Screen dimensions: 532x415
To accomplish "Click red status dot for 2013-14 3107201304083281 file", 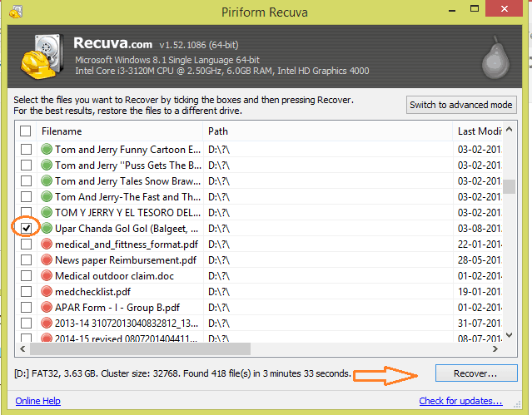I will click(x=47, y=323).
